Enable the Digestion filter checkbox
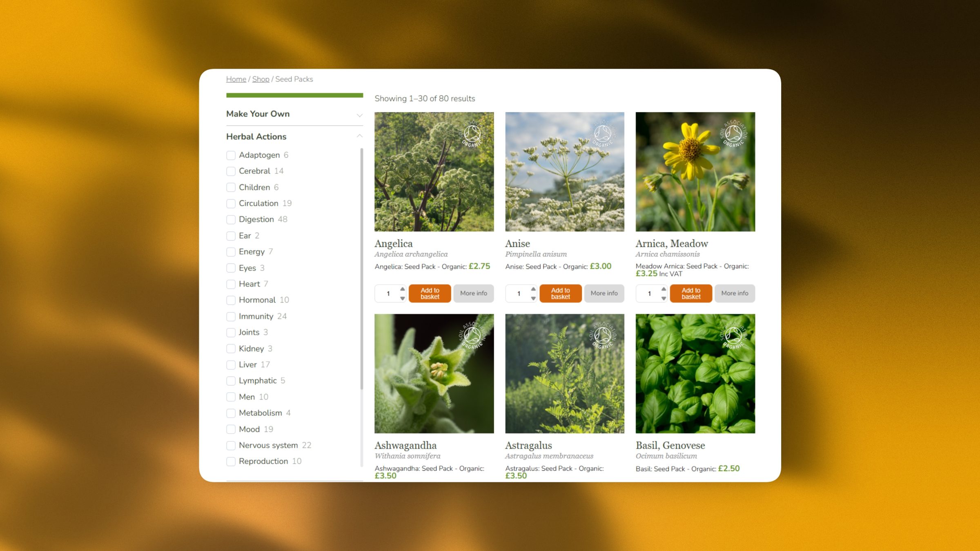This screenshot has width=980, height=551. pyautogui.click(x=231, y=220)
